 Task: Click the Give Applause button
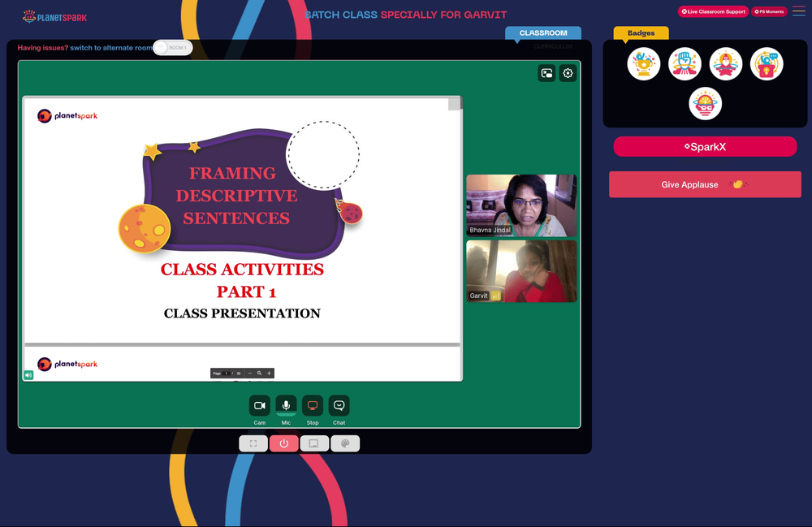click(x=705, y=184)
